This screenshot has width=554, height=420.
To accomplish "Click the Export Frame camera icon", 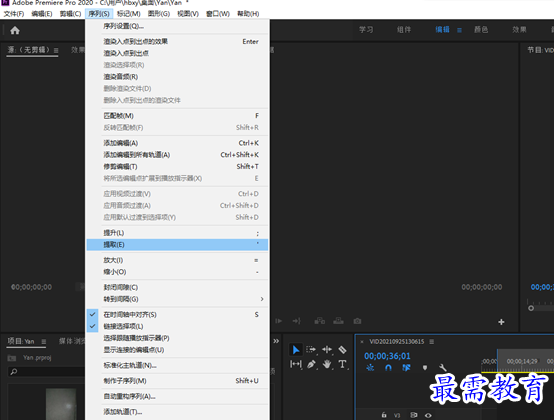I will point(357,321).
